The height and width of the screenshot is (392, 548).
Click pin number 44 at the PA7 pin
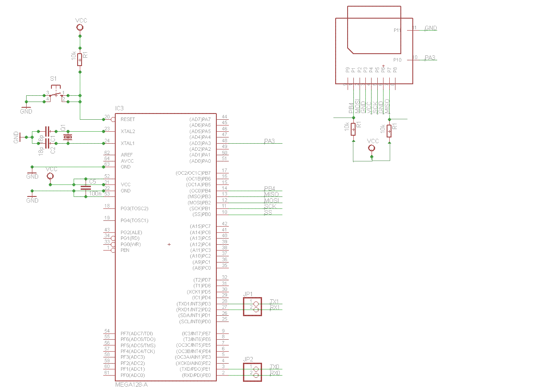click(x=224, y=117)
